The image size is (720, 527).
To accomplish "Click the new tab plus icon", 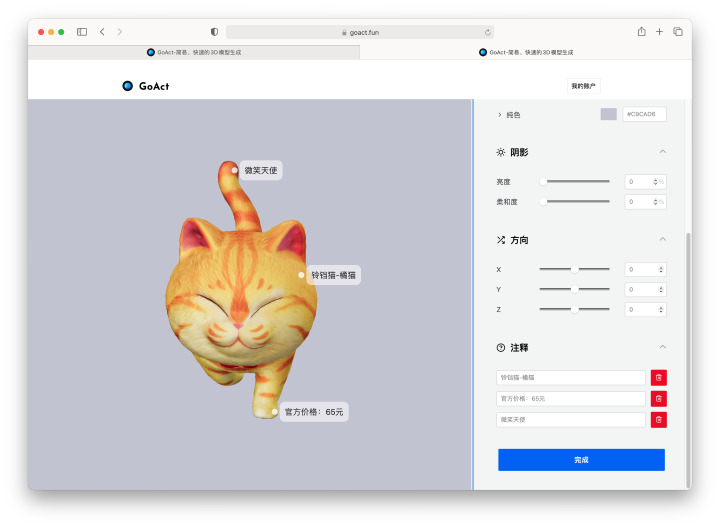I will point(659,32).
